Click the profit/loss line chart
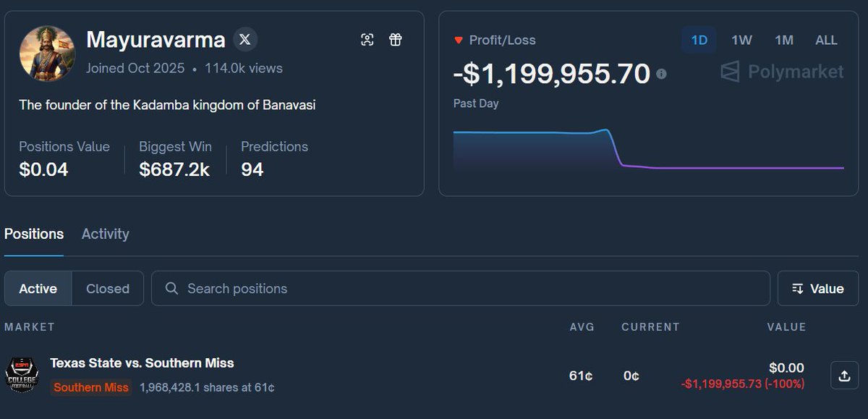 648,150
